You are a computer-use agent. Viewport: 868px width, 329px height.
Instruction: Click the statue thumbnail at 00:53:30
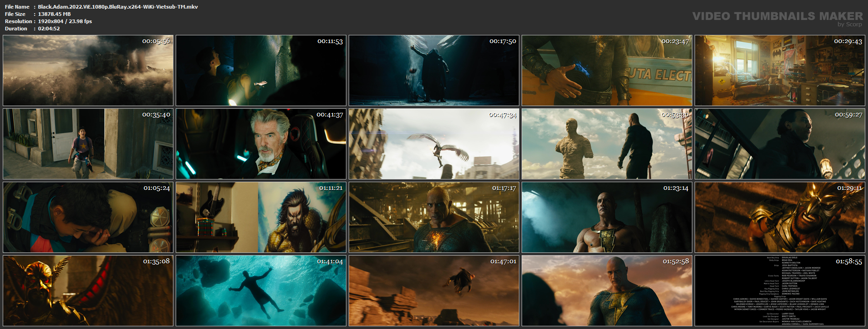pos(607,144)
